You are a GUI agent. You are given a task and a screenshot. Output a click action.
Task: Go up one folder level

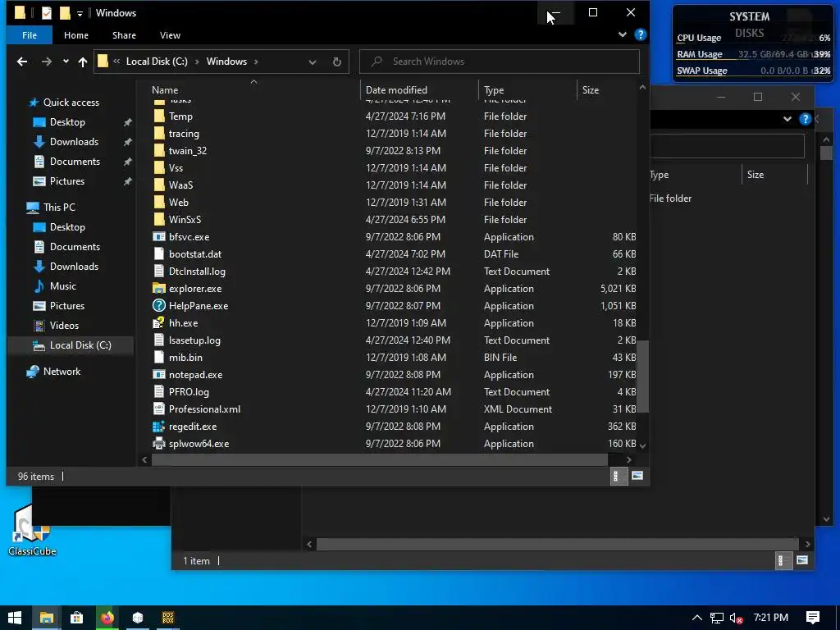[x=83, y=62]
